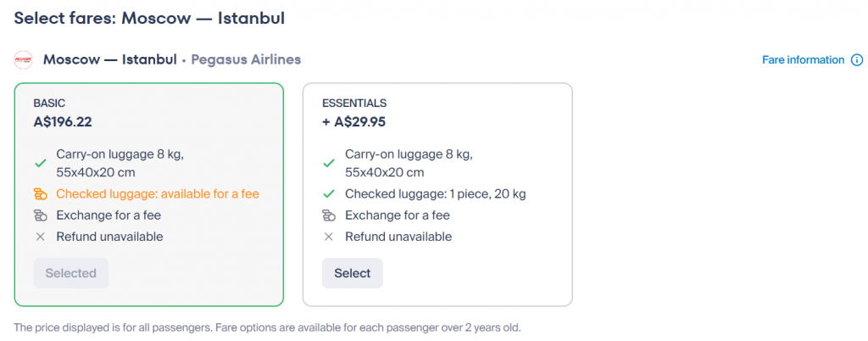This screenshot has height=341, width=868.
Task: Click Basic fare exchange for a fee icon
Action: pyautogui.click(x=40, y=215)
